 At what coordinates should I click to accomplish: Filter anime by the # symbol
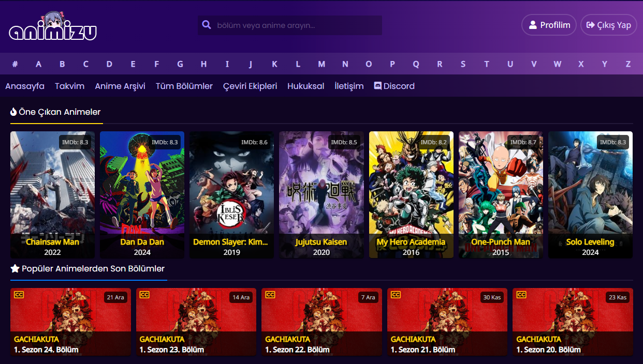click(x=15, y=64)
